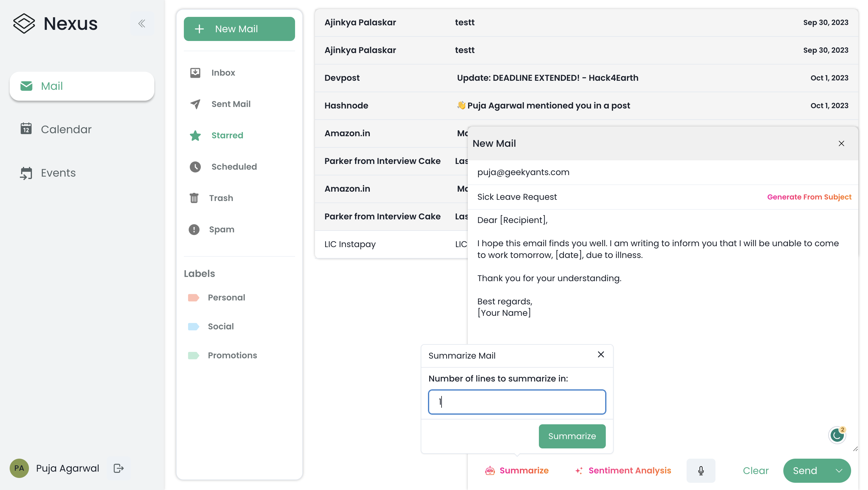This screenshot has width=868, height=490.
Task: Expand the Send options dropdown arrow
Action: (839, 470)
